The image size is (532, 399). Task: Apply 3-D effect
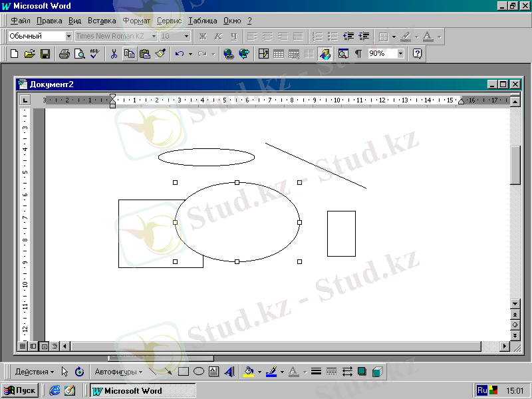(x=377, y=372)
